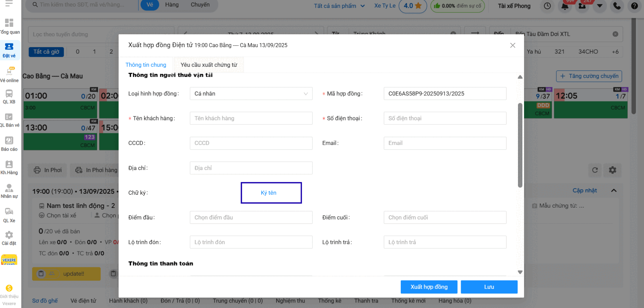The height and width of the screenshot is (308, 644).
Task: Click the history clock icon
Action: click(547, 6)
